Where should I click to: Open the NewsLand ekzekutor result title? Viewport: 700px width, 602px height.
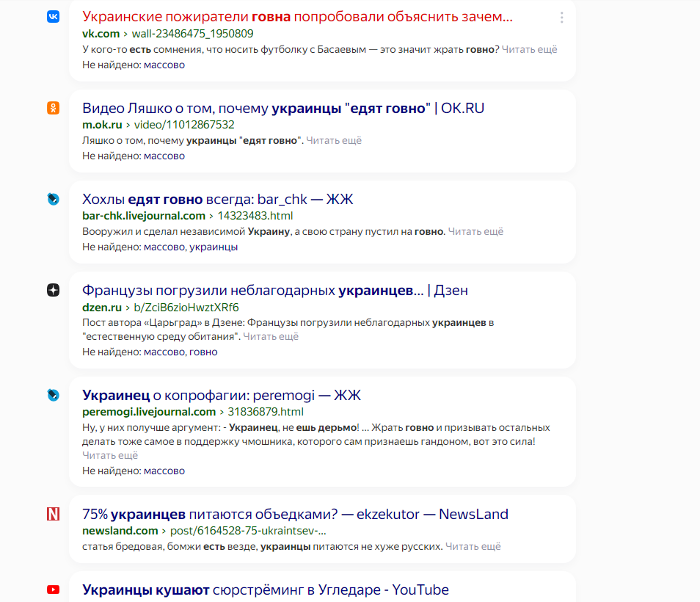[x=295, y=514]
